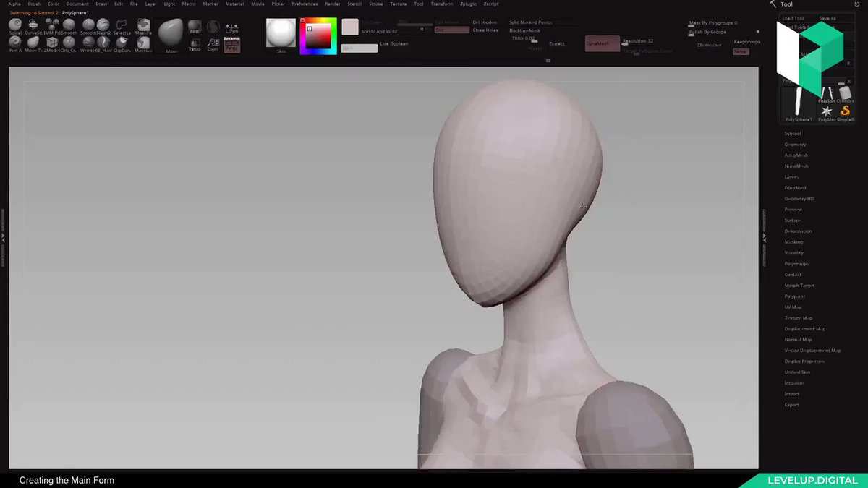Open the Deformation subpalette
The image size is (868, 488).
click(x=799, y=231)
